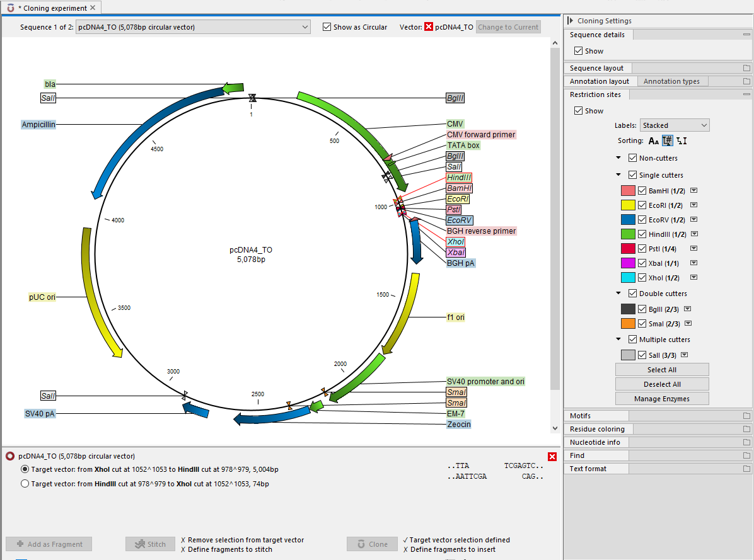Collapse the Single cutters group
This screenshot has width=754, height=560.
[x=620, y=175]
